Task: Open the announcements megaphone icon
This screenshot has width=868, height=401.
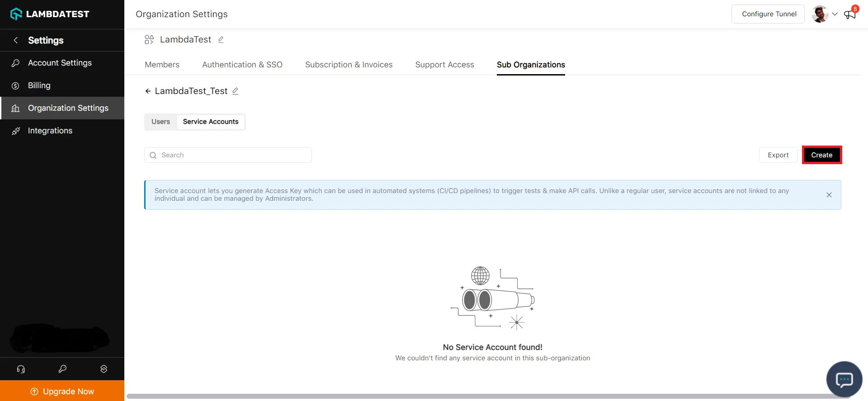Action: tap(849, 14)
